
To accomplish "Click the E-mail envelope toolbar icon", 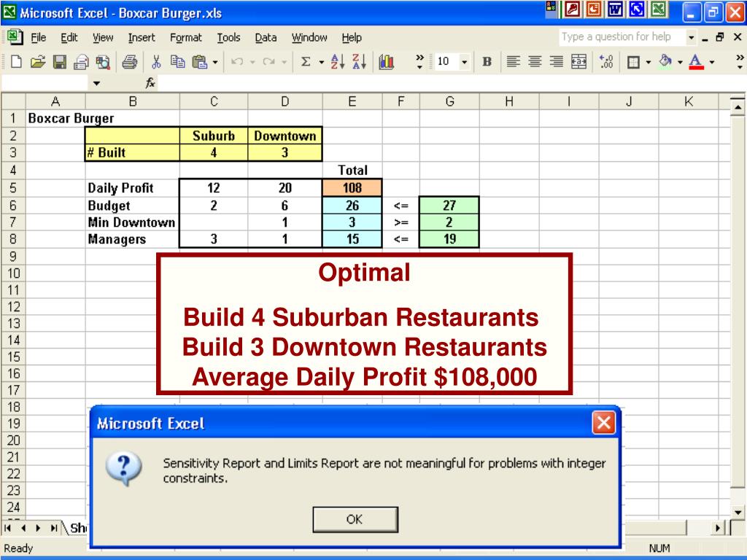I will point(81,62).
